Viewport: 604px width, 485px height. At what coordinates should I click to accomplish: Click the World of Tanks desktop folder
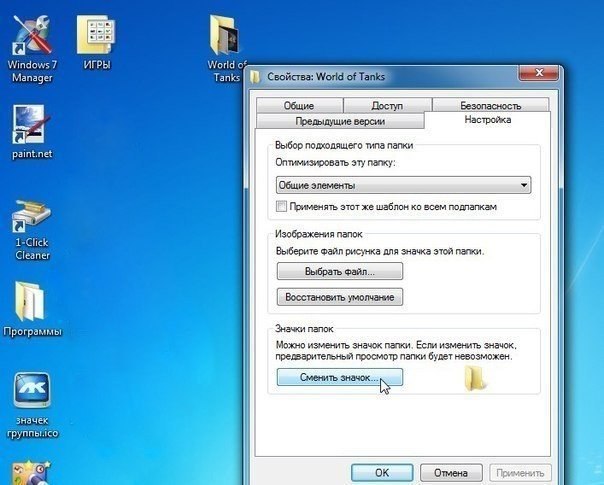point(226,39)
